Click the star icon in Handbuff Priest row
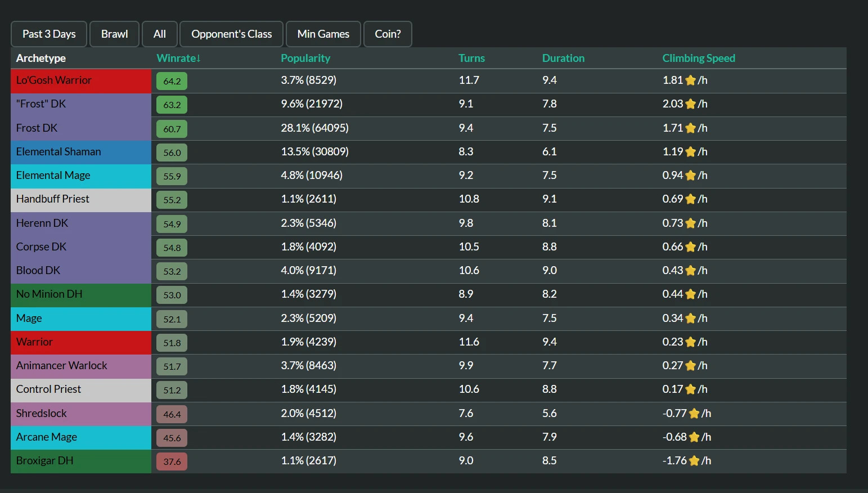Image resolution: width=868 pixels, height=493 pixels. [690, 199]
